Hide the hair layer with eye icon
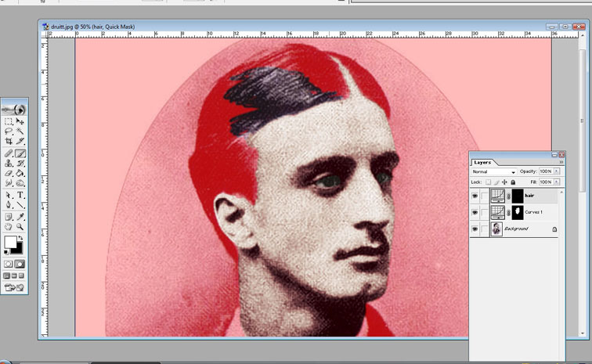The image size is (592, 364). tap(475, 196)
